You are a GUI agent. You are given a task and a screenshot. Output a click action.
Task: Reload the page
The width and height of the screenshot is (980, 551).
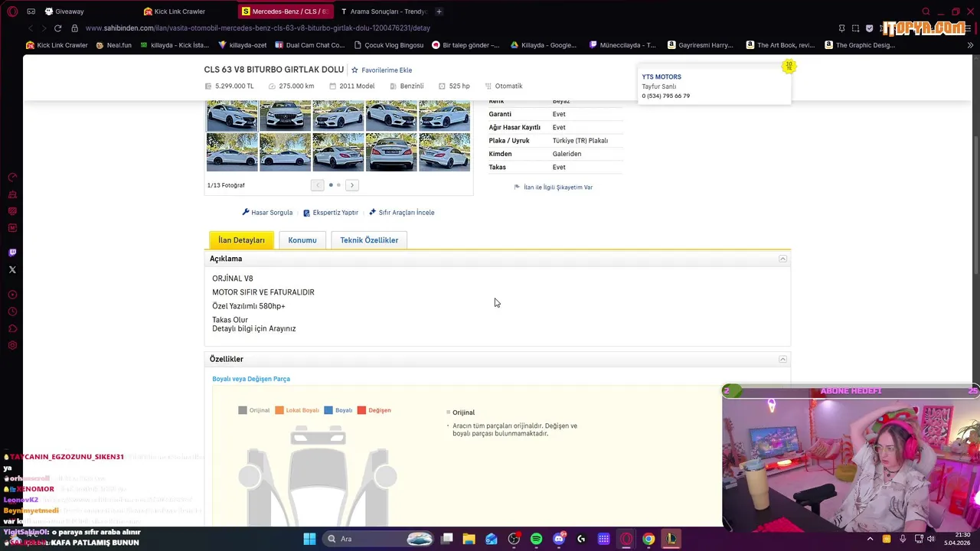[x=57, y=28]
